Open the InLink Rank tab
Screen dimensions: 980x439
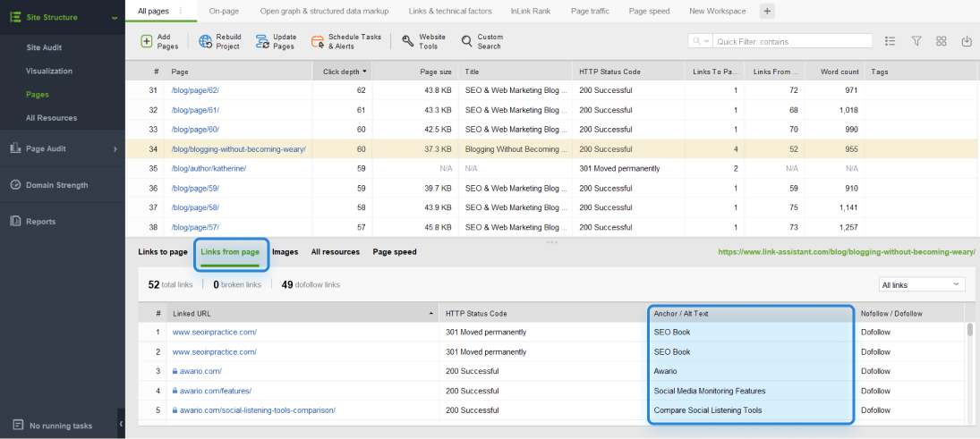[x=530, y=11]
